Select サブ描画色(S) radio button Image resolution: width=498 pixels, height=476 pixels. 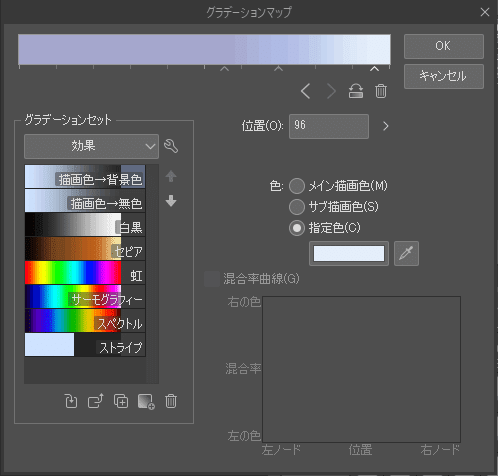[297, 207]
